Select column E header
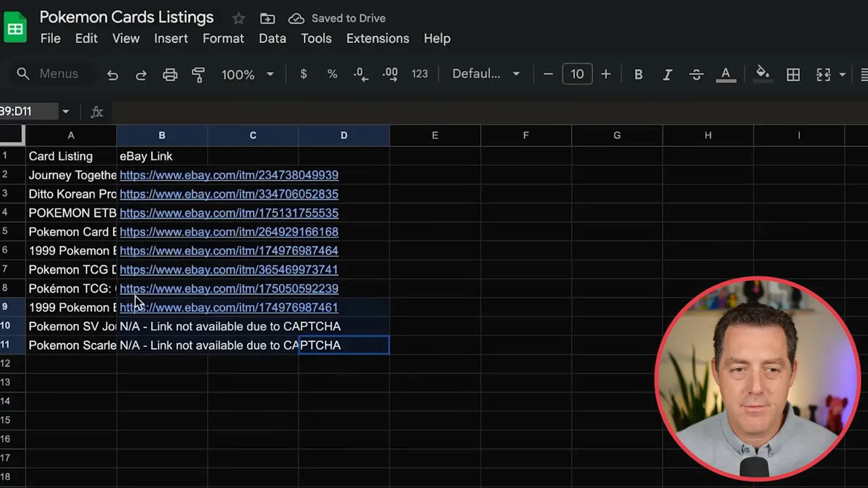Screen dimensions: 868x488 (x=435, y=136)
